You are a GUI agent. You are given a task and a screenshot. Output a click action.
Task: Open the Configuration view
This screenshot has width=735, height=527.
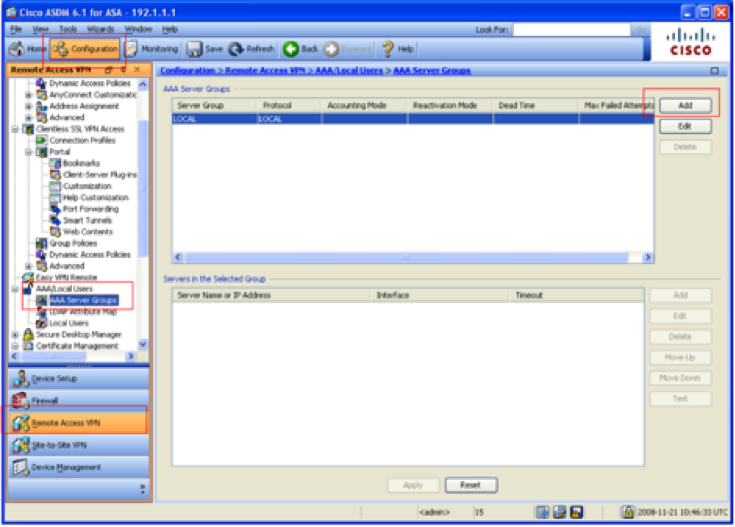(x=85, y=49)
